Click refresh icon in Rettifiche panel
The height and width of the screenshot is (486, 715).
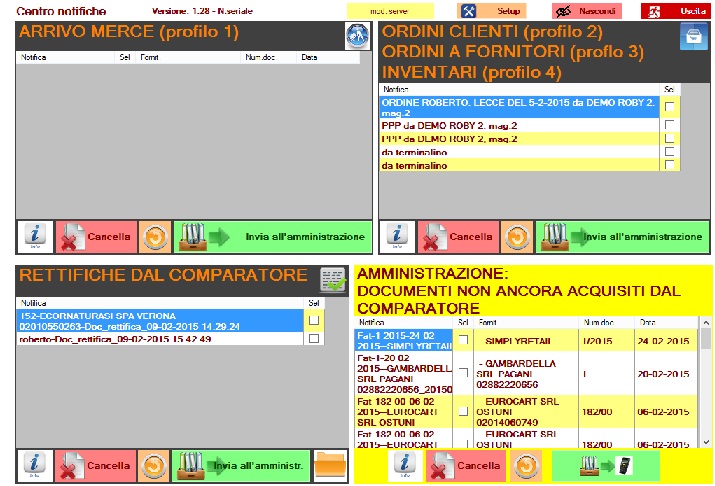click(154, 466)
